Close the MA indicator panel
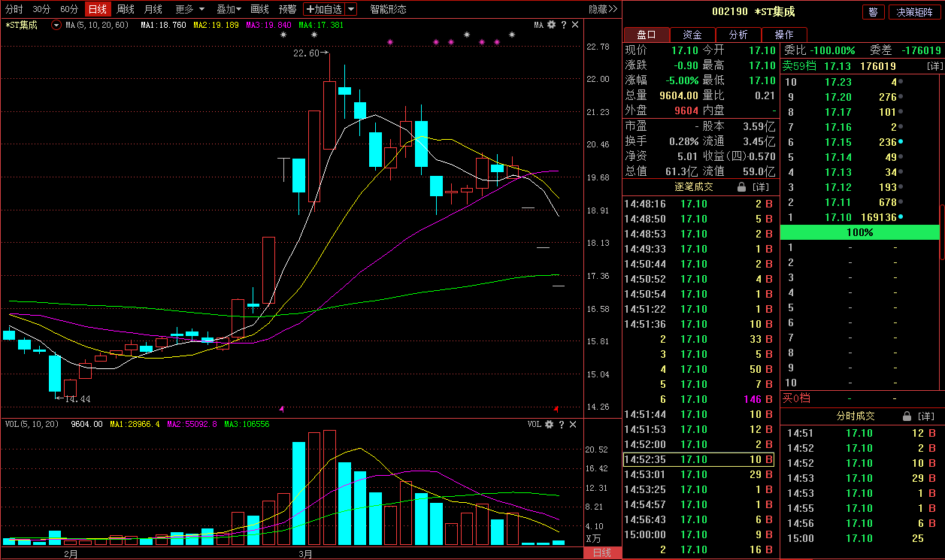 pos(575,25)
